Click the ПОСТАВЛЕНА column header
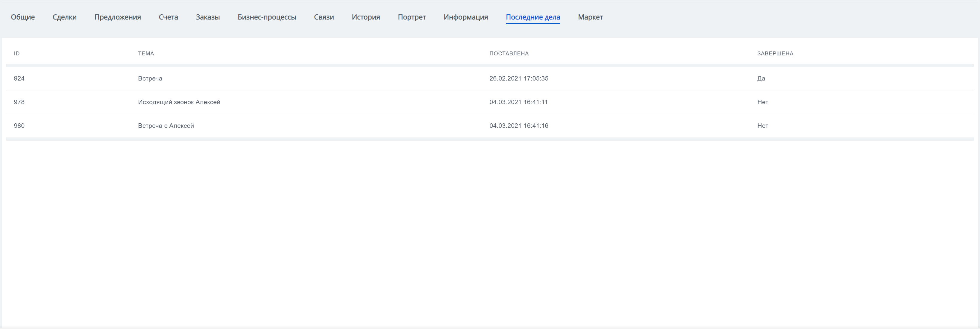This screenshot has width=980, height=329. (x=509, y=54)
